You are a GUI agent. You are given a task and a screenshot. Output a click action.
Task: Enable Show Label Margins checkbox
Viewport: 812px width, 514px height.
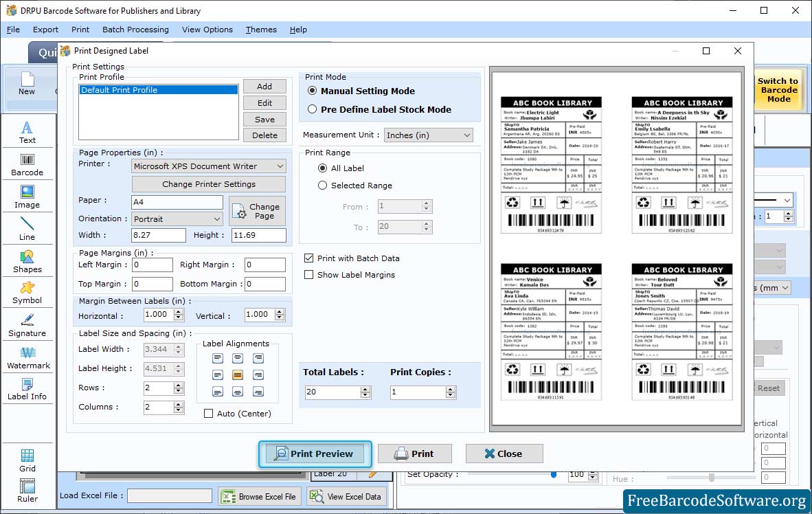click(x=350, y=275)
